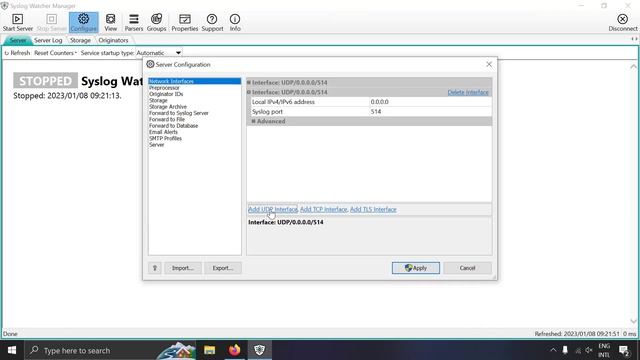Viewport: 640px width, 360px height.
Task: Switch to the Server tab
Action: point(18,40)
